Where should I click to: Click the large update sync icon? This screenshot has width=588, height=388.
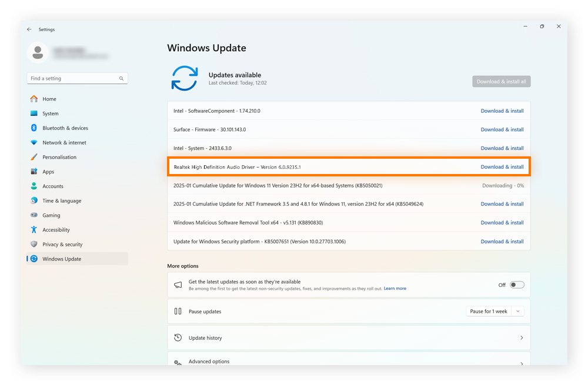click(185, 78)
